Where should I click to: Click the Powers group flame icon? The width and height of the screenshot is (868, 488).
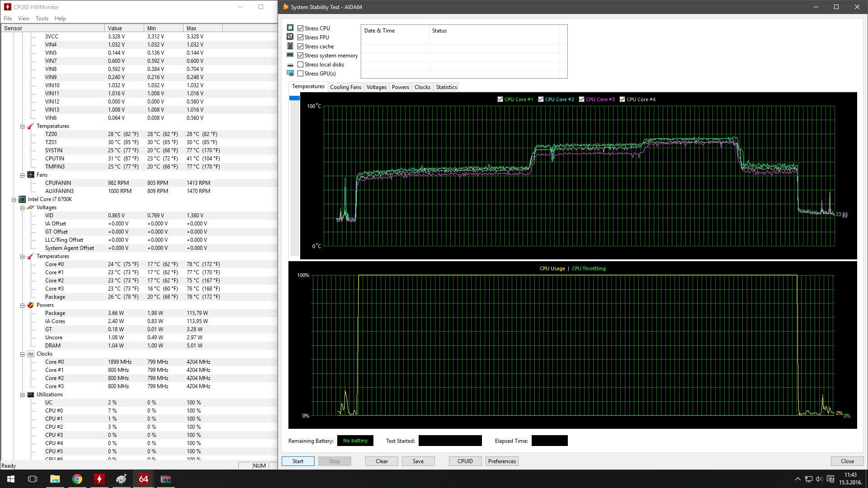31,305
